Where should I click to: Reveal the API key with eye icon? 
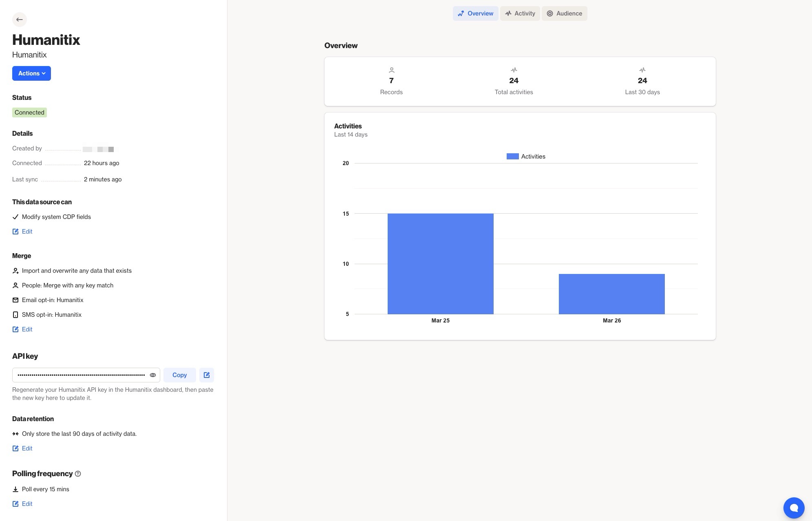point(153,375)
